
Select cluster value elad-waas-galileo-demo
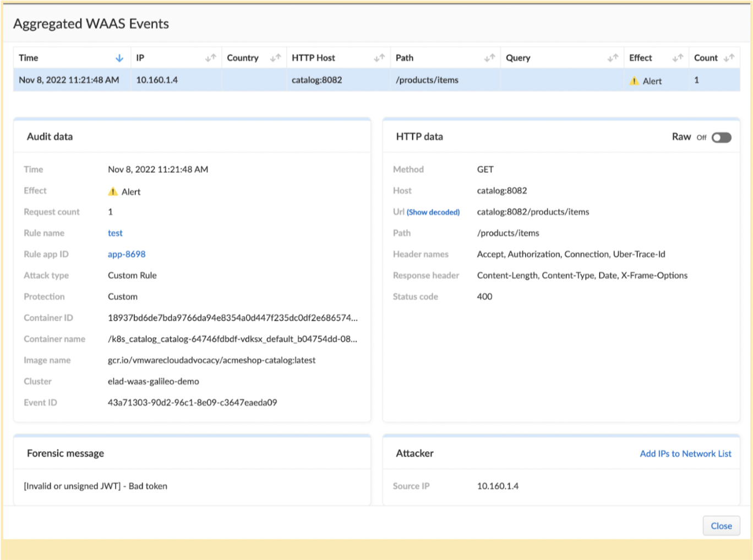154,381
